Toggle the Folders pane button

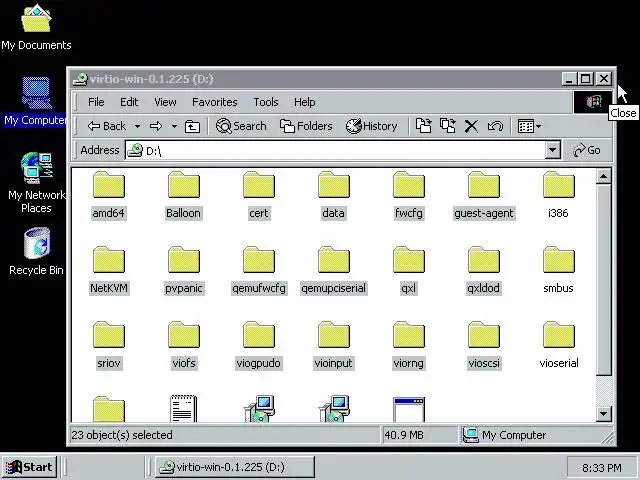pos(306,126)
